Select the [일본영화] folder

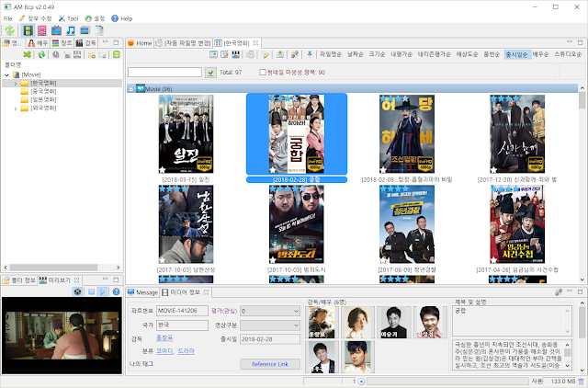pyautogui.click(x=39, y=100)
